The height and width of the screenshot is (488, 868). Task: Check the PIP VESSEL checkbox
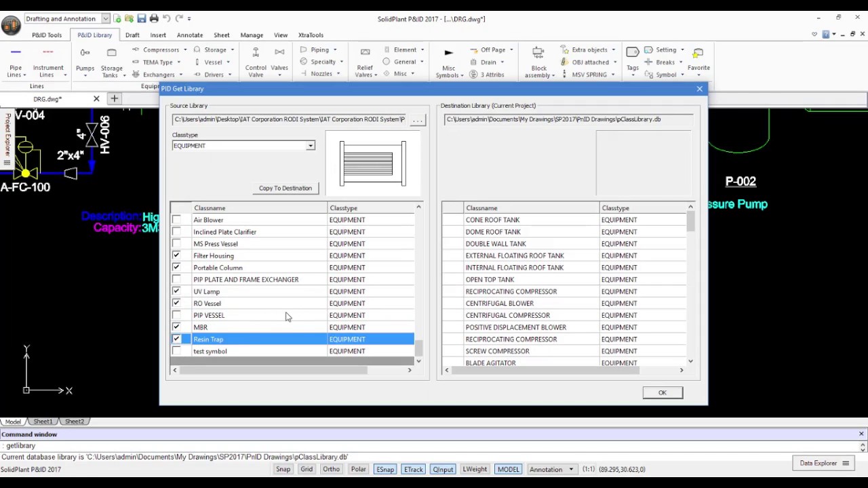176,315
